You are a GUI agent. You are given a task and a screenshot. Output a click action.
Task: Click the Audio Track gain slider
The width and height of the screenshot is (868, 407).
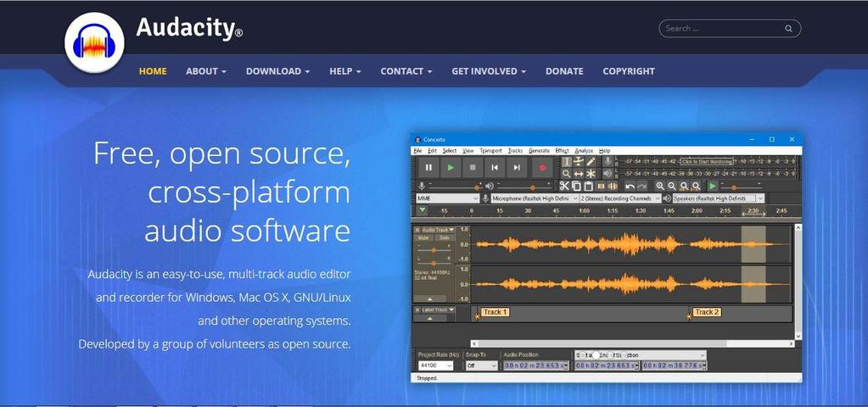[434, 250]
